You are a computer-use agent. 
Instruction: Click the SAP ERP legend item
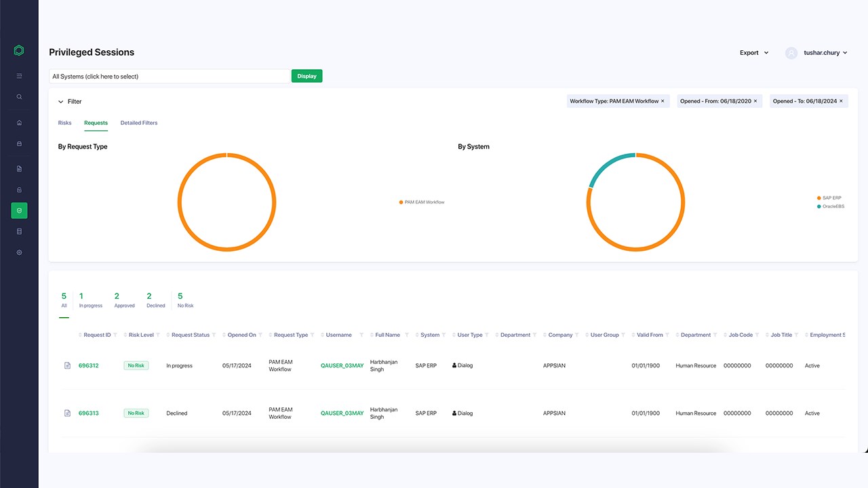(x=829, y=198)
